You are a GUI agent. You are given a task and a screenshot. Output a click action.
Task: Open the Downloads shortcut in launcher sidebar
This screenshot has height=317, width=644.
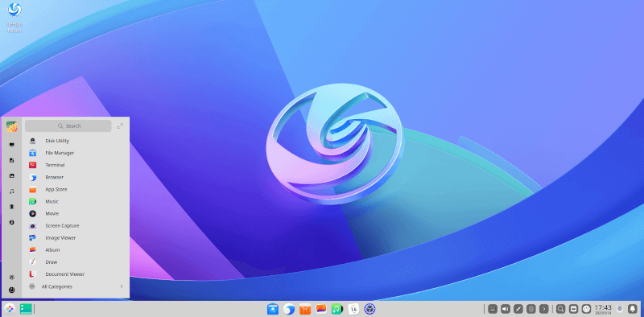[x=11, y=222]
